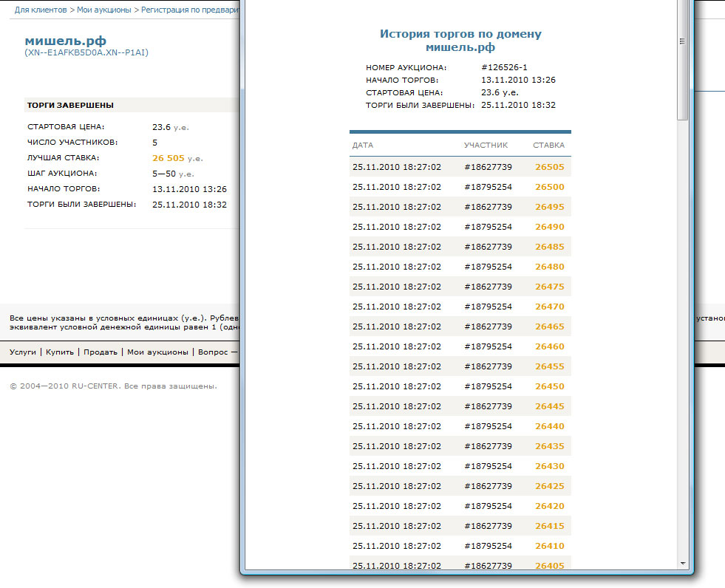
Task: Click the 'ДАТА' column header
Action: click(362, 145)
